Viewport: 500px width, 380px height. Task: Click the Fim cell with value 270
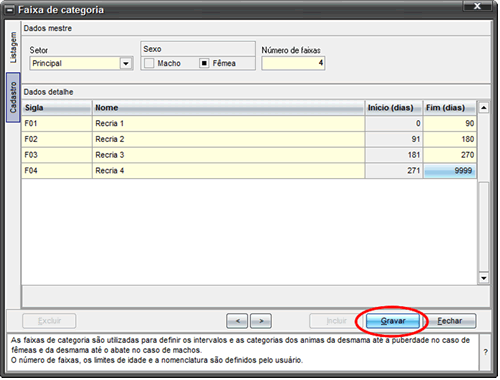[x=450, y=155]
